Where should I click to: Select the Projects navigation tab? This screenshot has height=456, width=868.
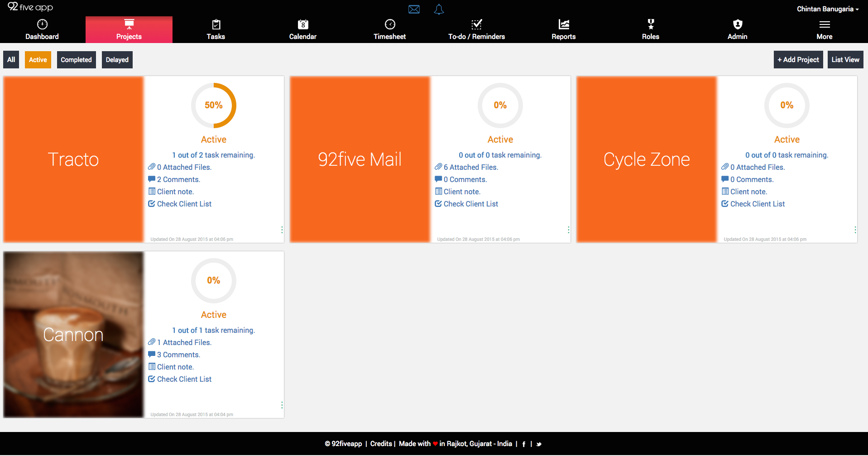click(x=129, y=30)
